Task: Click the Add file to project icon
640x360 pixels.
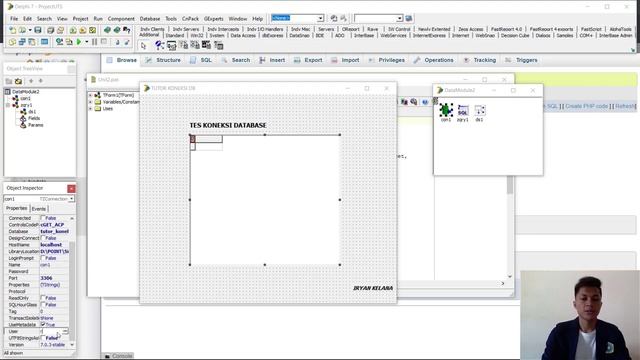Action: (73, 30)
